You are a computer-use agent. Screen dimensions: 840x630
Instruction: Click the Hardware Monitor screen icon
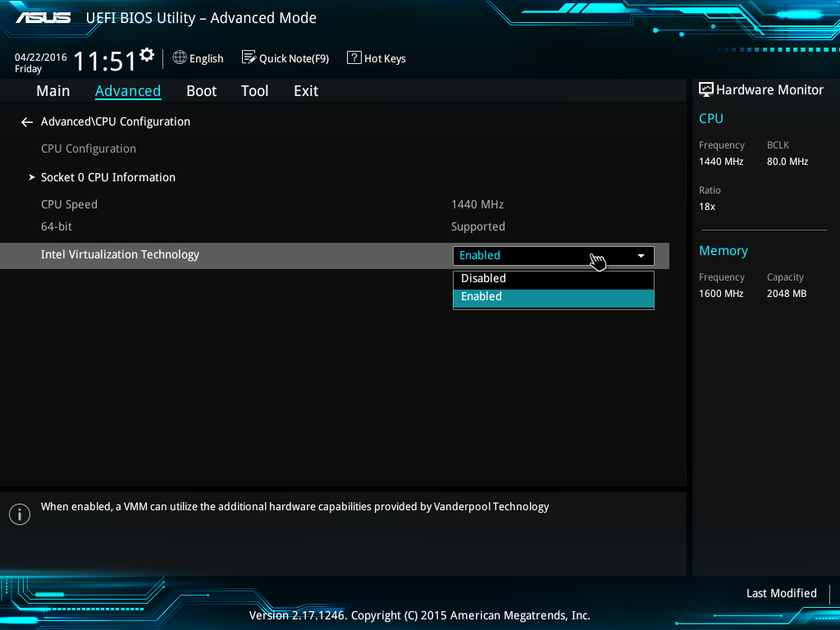click(706, 89)
